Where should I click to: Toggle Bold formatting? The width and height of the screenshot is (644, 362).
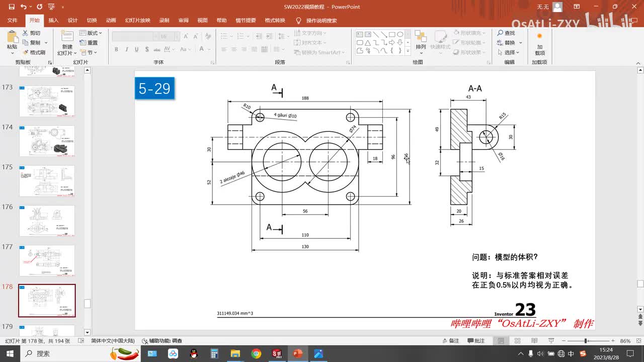(116, 49)
